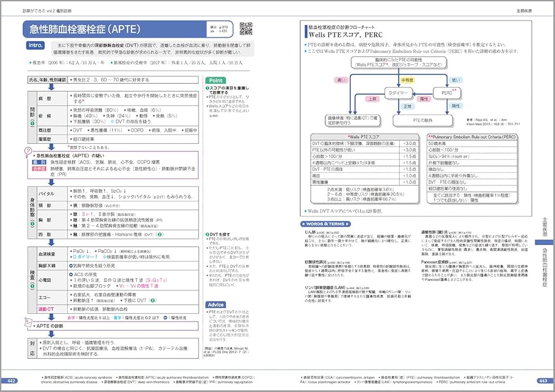The image size is (555, 392).
Task: Toggle the 陽性 label on the PERC arrow
Action: click(x=422, y=98)
